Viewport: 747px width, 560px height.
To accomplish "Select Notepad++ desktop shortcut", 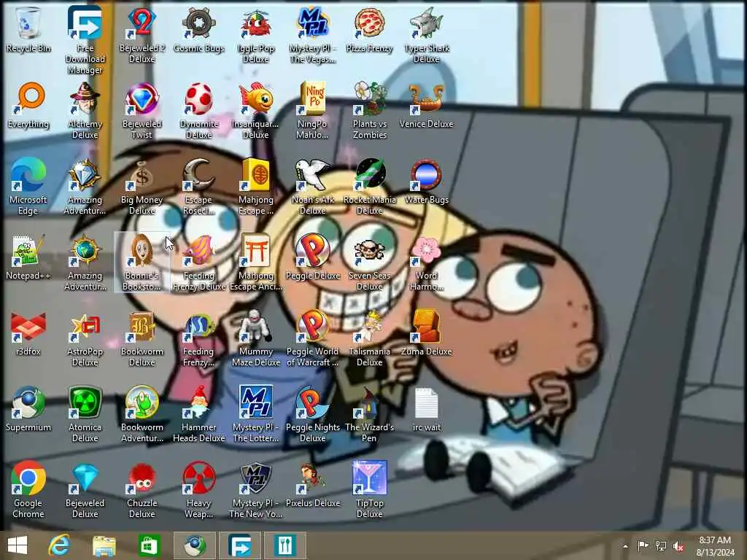I will (x=28, y=257).
